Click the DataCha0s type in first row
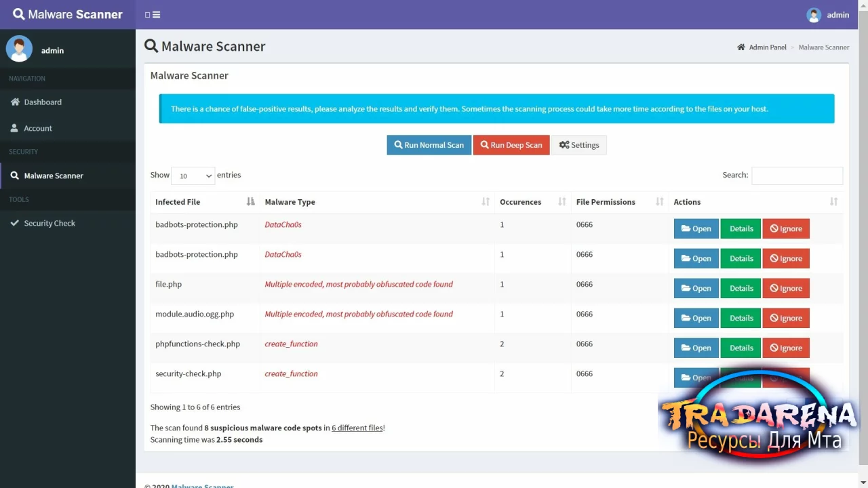 click(283, 224)
